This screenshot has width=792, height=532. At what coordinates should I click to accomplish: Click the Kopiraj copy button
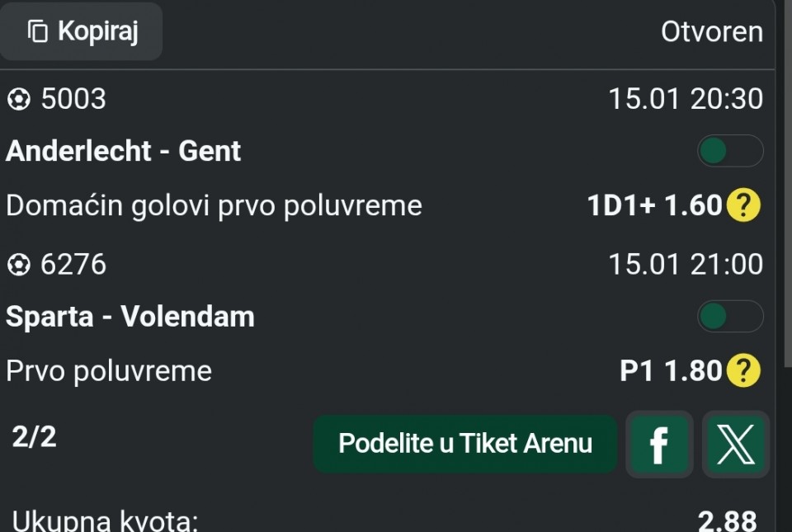tap(82, 32)
